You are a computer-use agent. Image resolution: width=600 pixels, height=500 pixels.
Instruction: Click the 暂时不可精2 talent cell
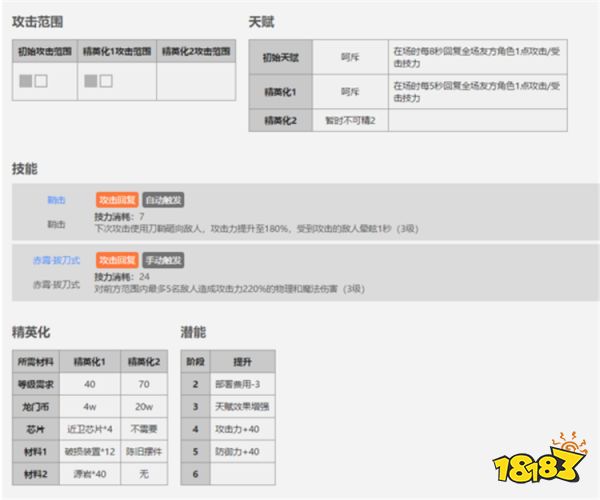349,120
